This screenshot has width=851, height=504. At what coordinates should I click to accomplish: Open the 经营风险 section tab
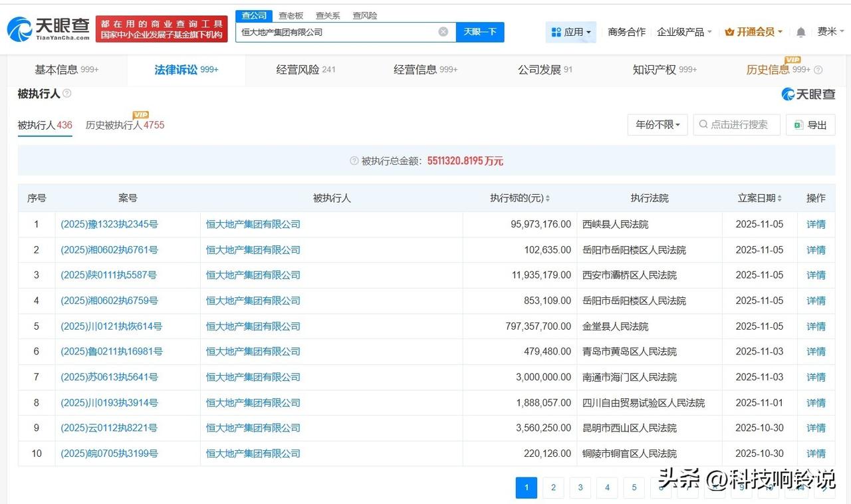(299, 68)
